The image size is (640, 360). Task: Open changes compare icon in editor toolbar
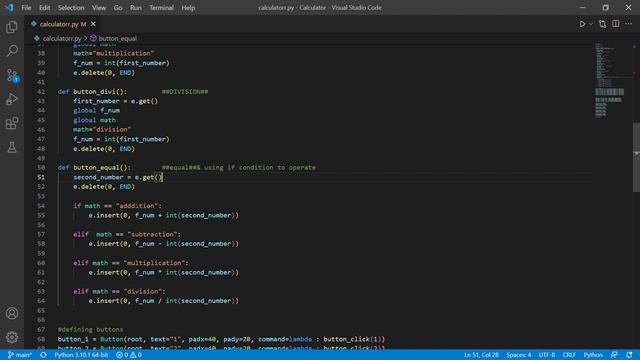point(602,24)
